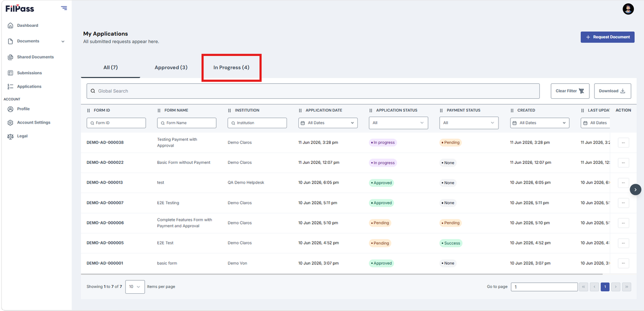Click the Success payment status badge
Image resolution: width=644 pixels, height=311 pixels.
pyautogui.click(x=451, y=243)
